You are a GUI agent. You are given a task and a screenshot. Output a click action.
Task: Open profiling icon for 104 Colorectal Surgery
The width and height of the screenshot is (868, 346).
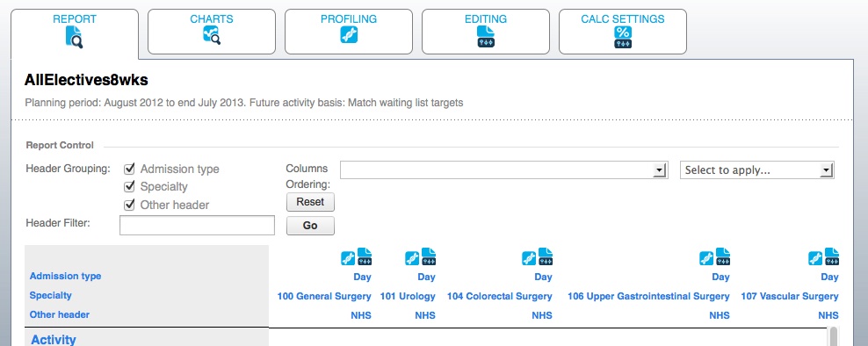(x=529, y=258)
